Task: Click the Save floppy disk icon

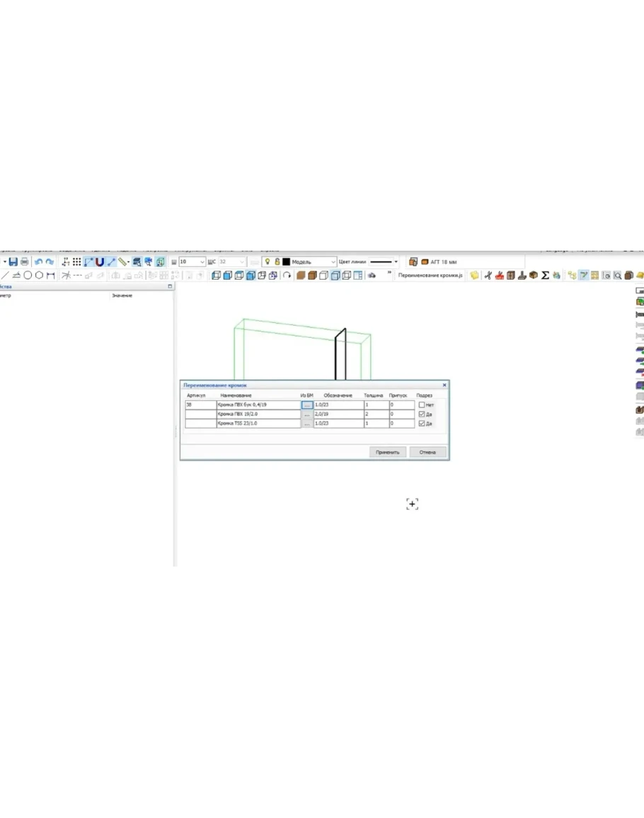Action: pyautogui.click(x=13, y=262)
